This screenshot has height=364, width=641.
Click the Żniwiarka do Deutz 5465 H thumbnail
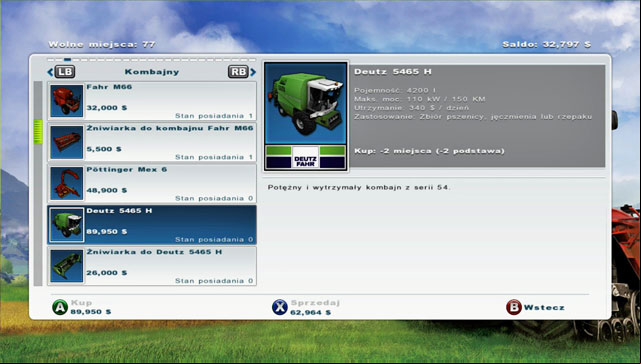[x=66, y=266]
